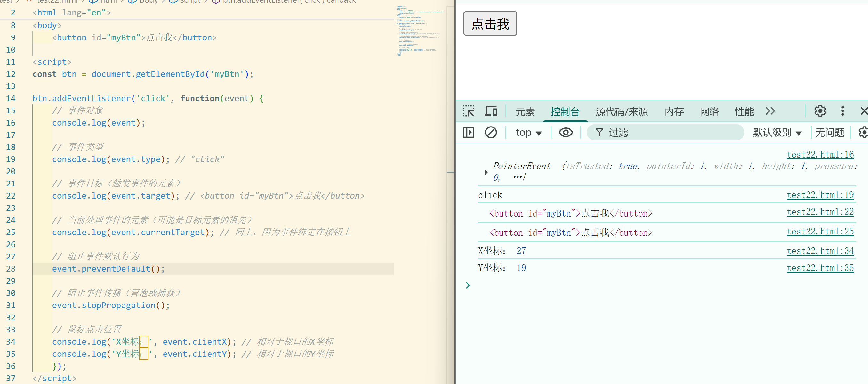This screenshot has width=868, height=384.
Task: Switch to the 源代码/来源 tab
Action: click(x=621, y=111)
